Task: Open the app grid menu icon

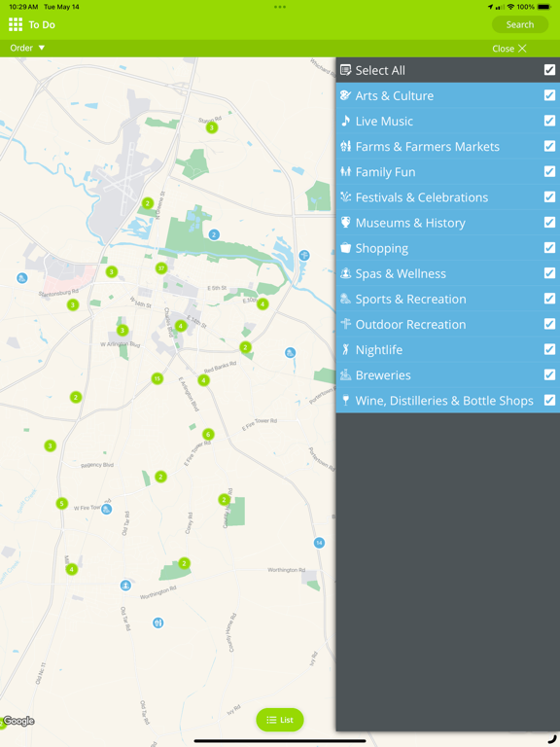Action: (16, 24)
